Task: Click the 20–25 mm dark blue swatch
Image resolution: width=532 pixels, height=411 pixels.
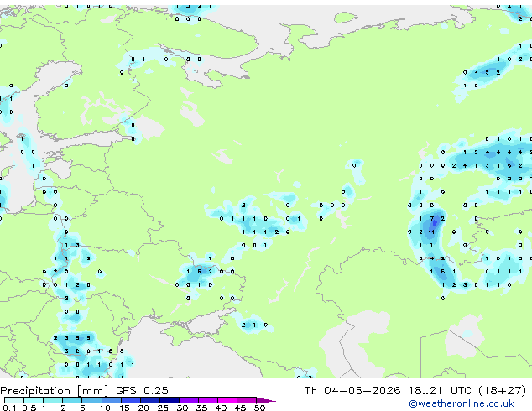Action: 149,400
